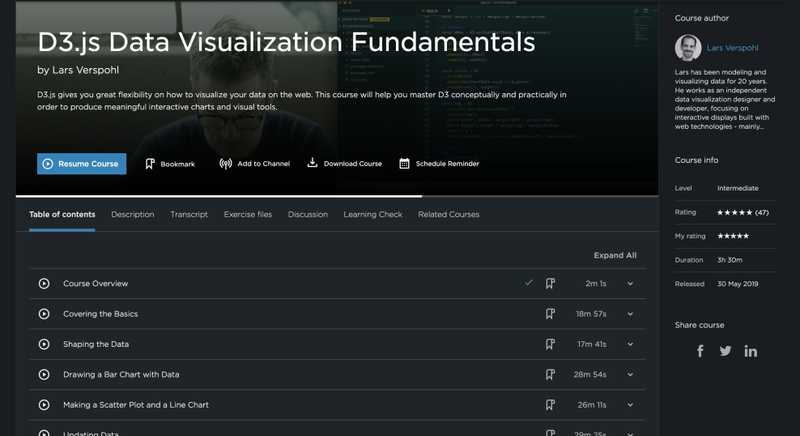This screenshot has height=436, width=800.
Task: Switch to the Transcript tab
Action: coord(189,215)
